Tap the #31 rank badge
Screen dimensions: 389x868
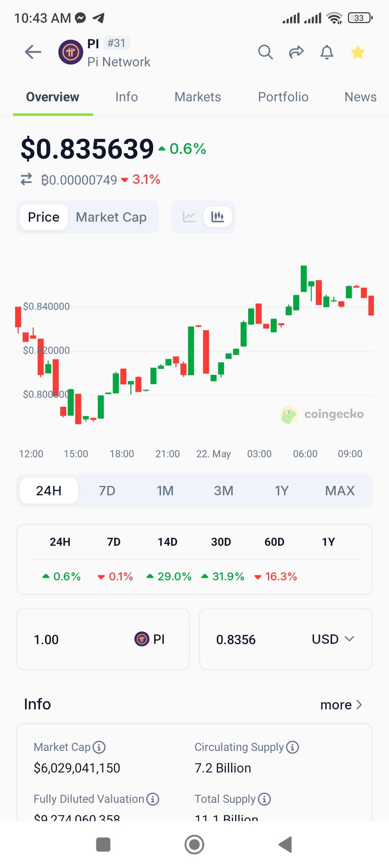[x=117, y=43]
